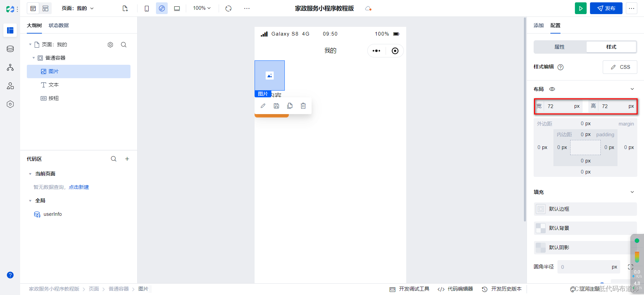This screenshot has height=295, width=644.
Task: Collapse the 填充 section chevron
Action: tap(632, 192)
